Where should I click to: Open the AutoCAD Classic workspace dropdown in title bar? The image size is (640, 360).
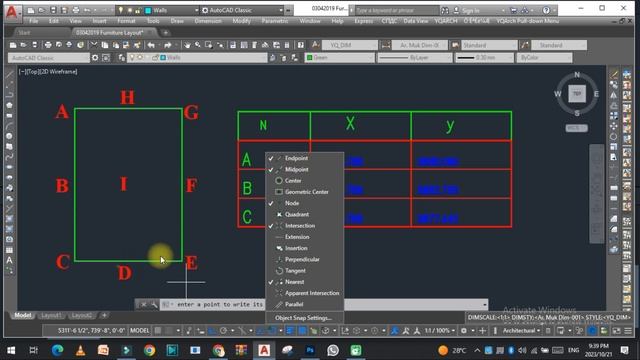pyautogui.click(x=280, y=10)
